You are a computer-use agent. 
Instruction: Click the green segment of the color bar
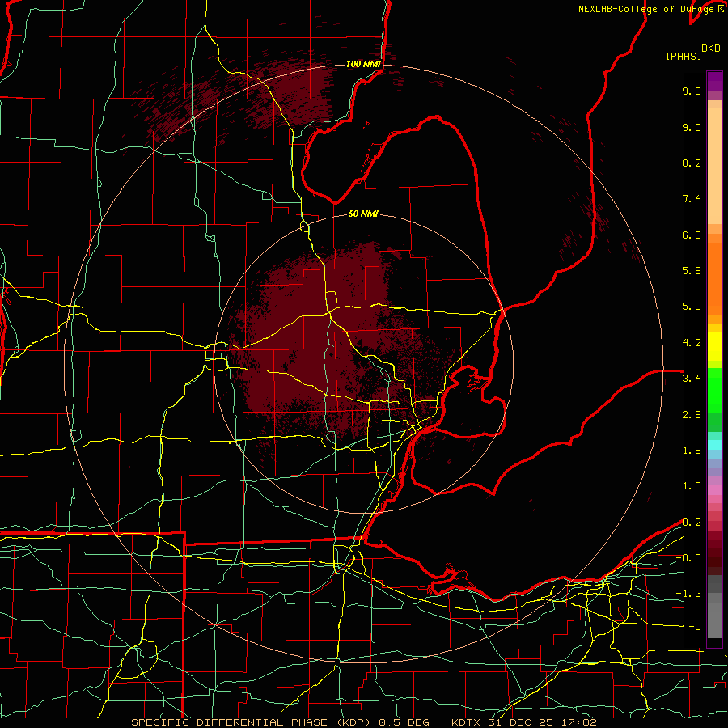coord(714,392)
